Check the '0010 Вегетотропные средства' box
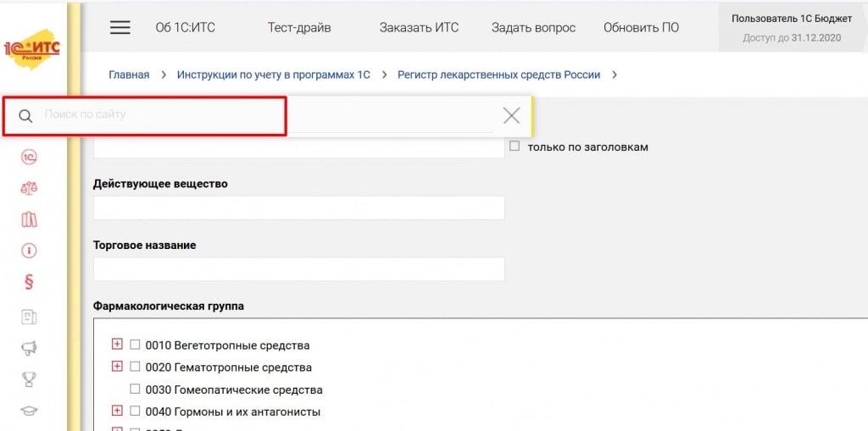 (135, 345)
